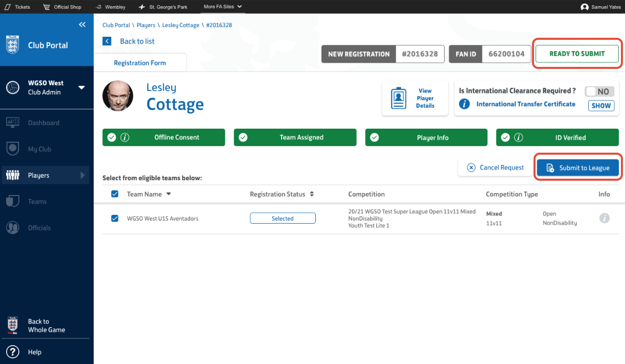Click Club Portal in the breadcrumb
Image resolution: width=625 pixels, height=364 pixels.
click(x=116, y=25)
